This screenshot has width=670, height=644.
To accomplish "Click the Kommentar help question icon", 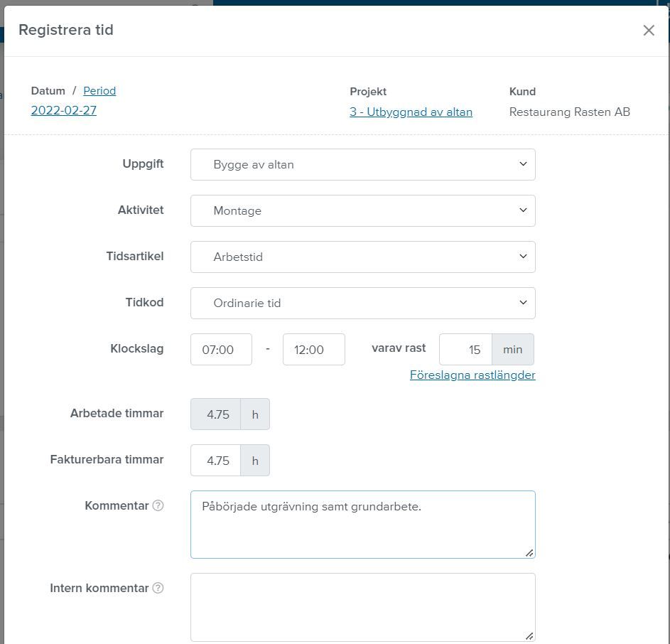I will pyautogui.click(x=158, y=506).
